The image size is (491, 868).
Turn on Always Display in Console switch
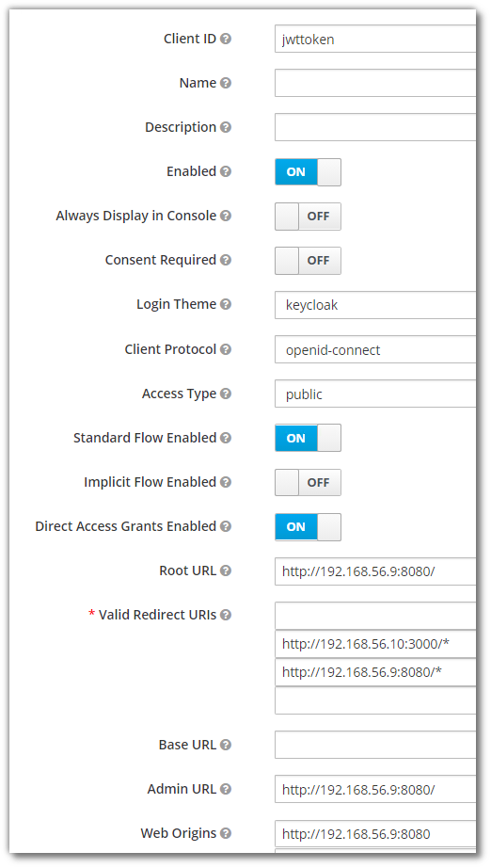pos(308,217)
